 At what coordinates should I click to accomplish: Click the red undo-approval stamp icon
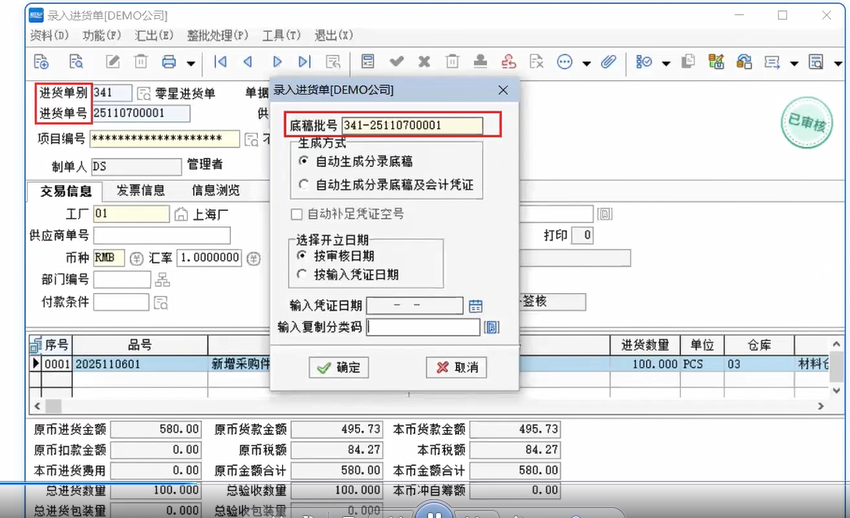click(x=508, y=61)
